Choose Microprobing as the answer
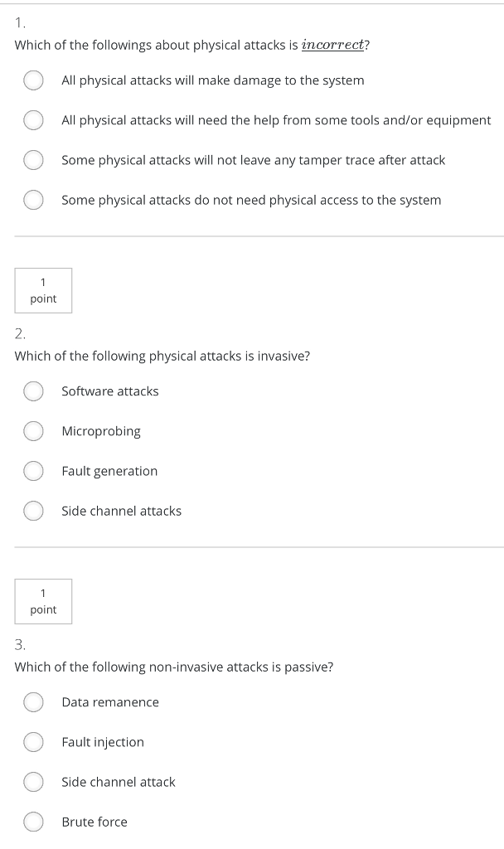504x849 pixels. click(33, 431)
